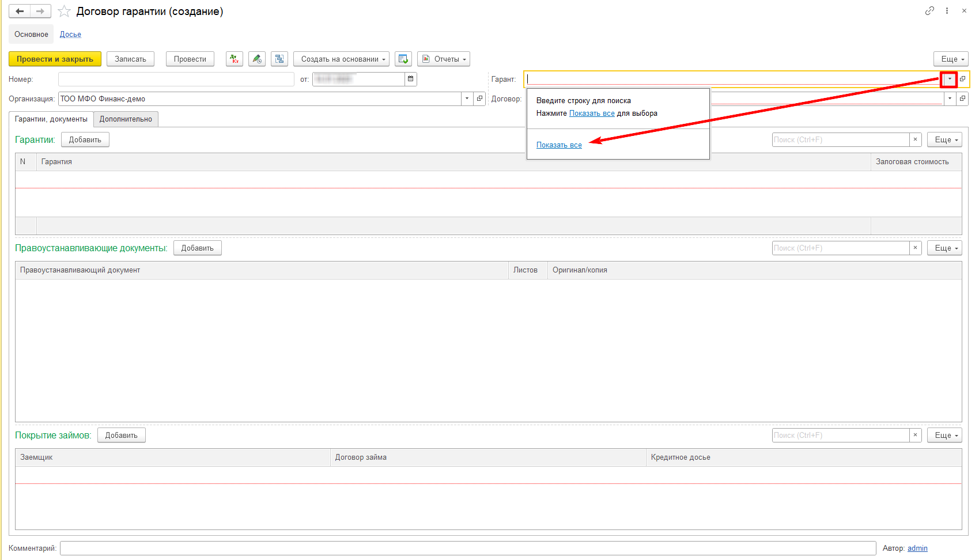
Task: Open the Досье section link
Action: click(70, 34)
